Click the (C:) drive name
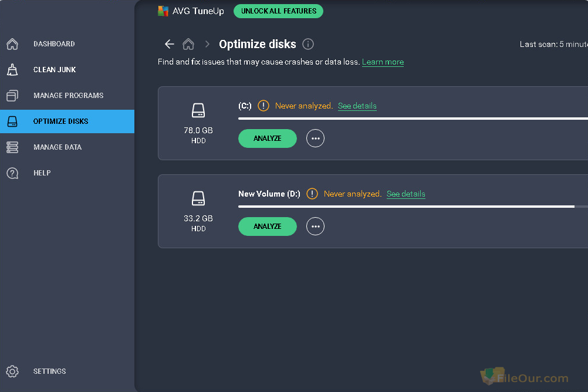 pos(245,106)
